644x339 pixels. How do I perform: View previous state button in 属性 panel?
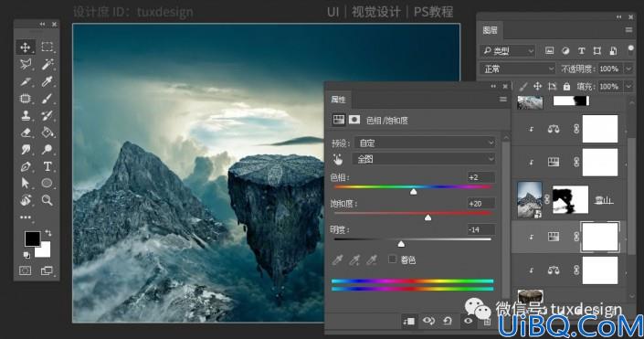(x=428, y=321)
